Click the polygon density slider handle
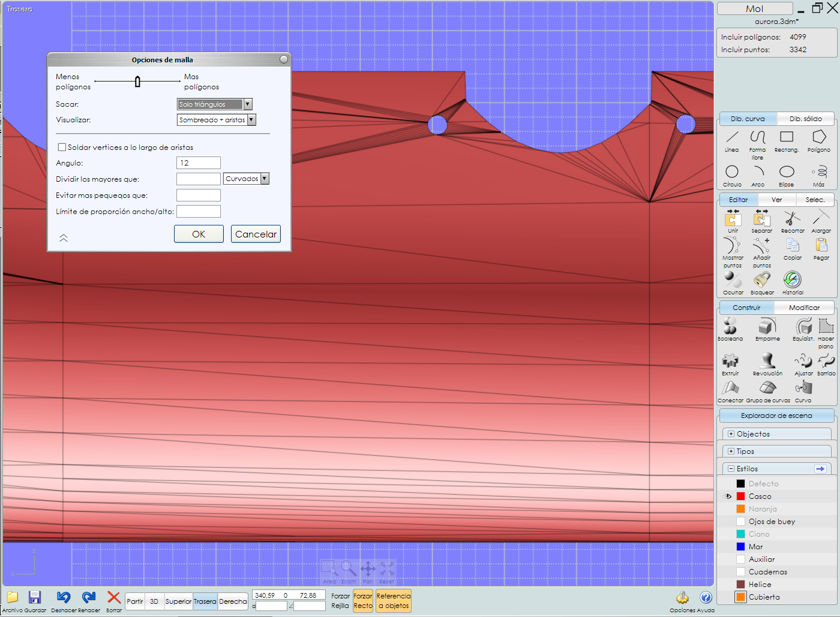 (137, 82)
